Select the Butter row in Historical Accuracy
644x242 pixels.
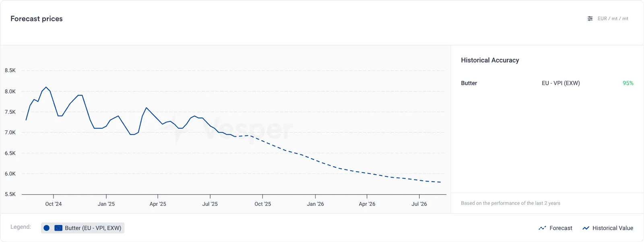pos(547,83)
